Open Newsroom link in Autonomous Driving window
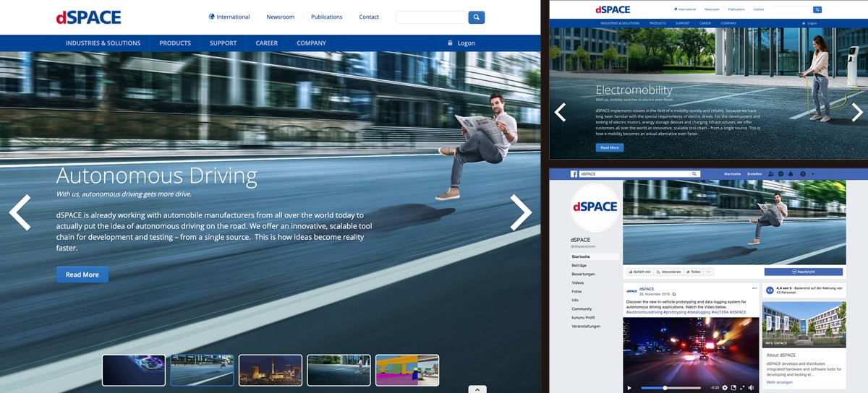This screenshot has height=393, width=868. [281, 17]
